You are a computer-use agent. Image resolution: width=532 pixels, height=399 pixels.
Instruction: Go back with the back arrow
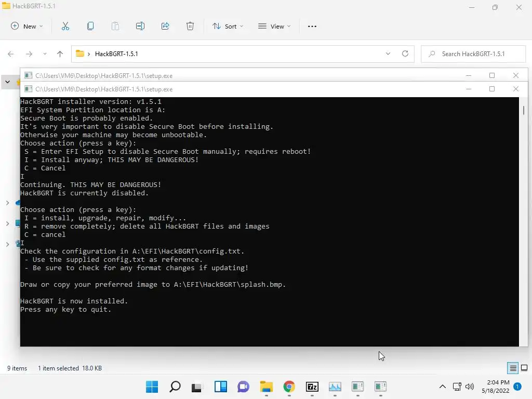11,54
